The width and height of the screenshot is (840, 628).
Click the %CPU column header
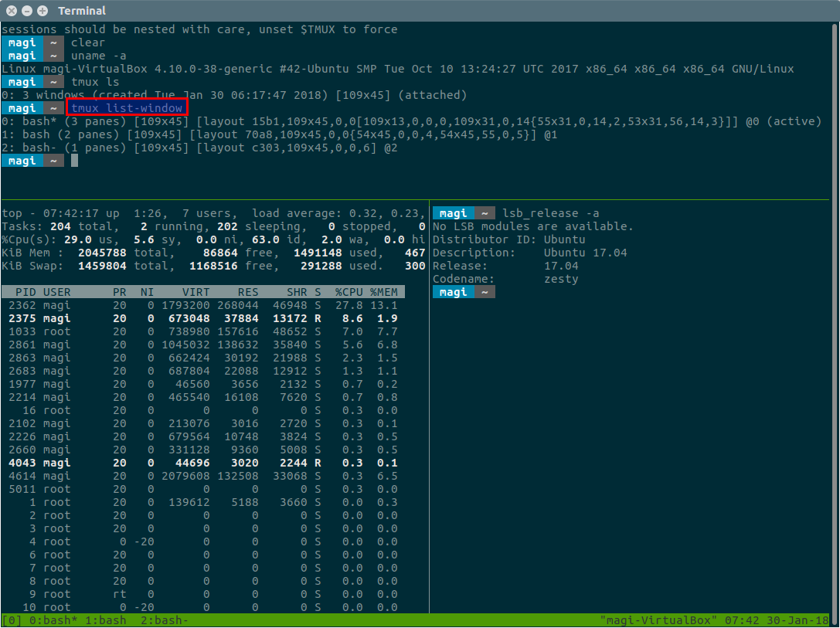point(346,292)
